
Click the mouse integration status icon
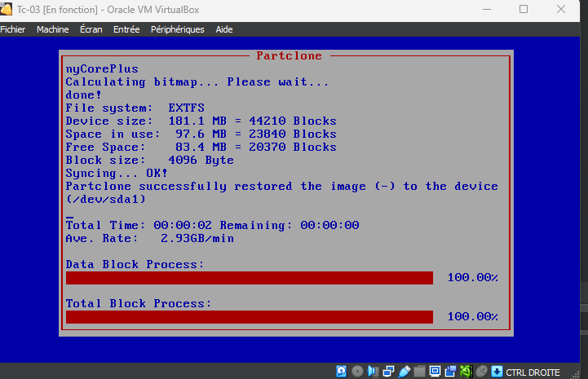pos(482,371)
